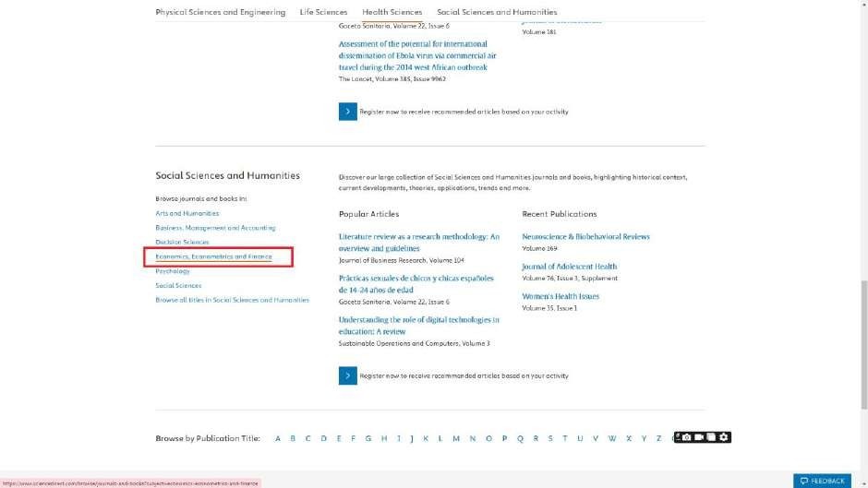Click the copy pages icon in floating toolbar

click(x=711, y=436)
